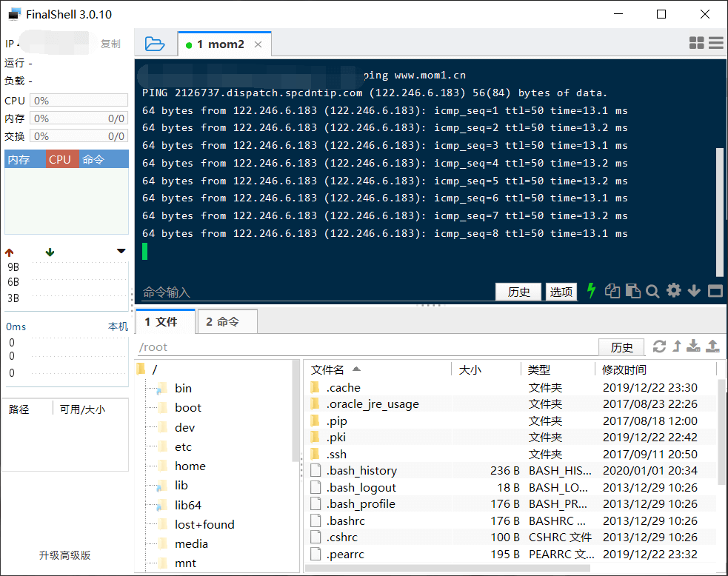Select the .oracle_jre_usage folder row

click(511, 404)
